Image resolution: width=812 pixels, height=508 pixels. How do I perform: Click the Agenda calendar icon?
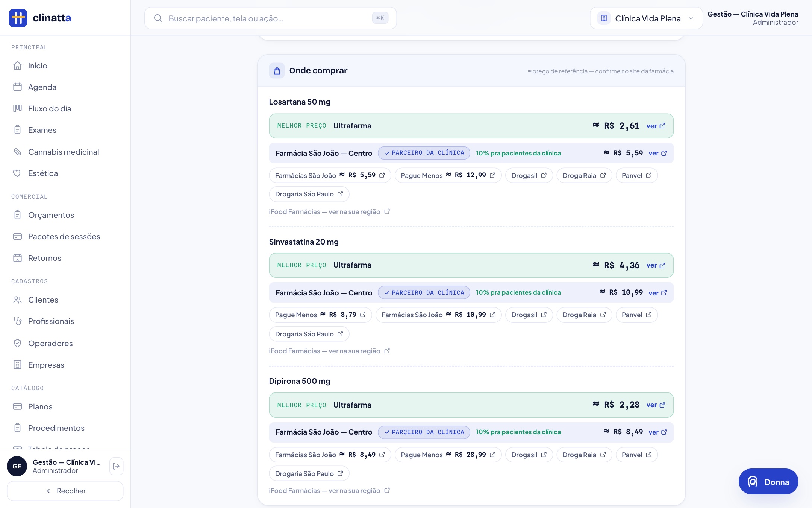click(17, 87)
